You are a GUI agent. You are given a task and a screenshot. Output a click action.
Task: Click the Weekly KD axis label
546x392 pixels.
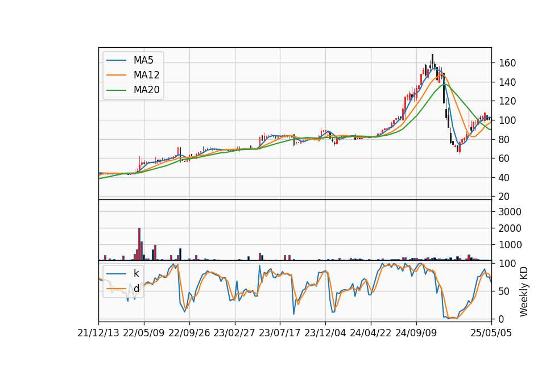pos(524,291)
